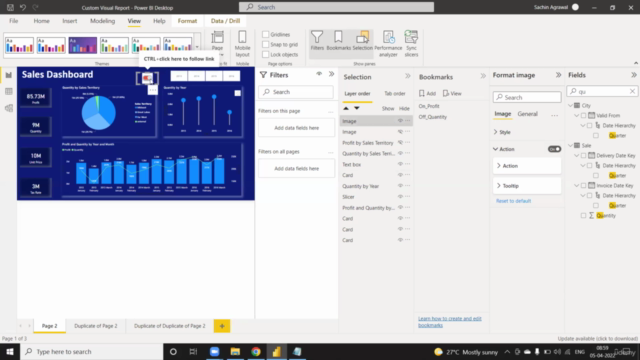Collapse the Selection pane
Screen dimensions: 640x360
point(407,76)
